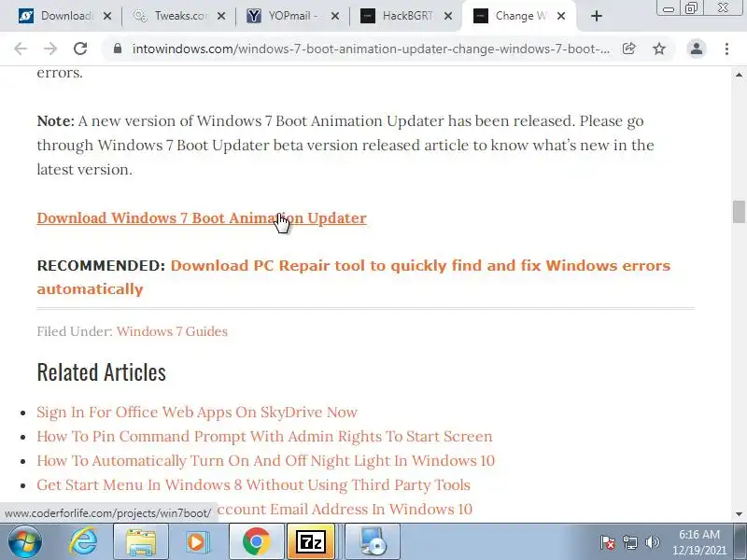Open Sign In For Office Web Apps article
747x560 pixels.
point(197,413)
